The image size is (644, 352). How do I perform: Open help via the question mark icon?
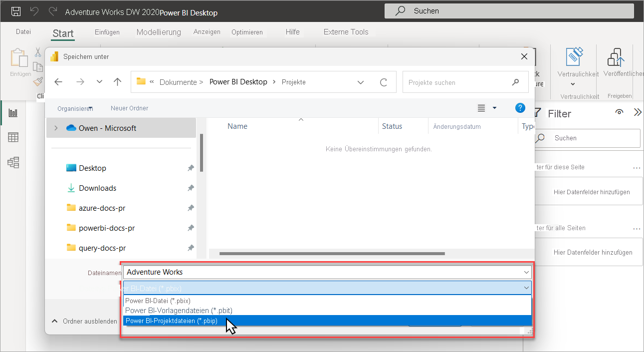click(520, 108)
